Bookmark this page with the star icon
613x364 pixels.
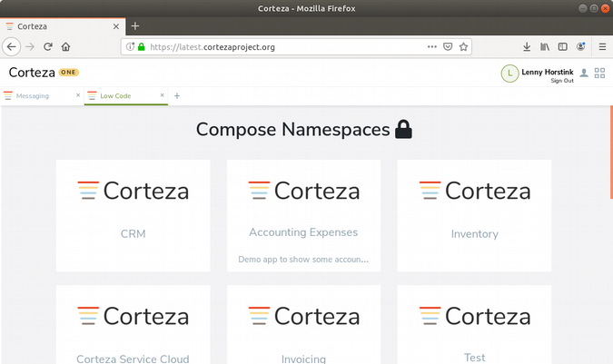[x=464, y=46]
